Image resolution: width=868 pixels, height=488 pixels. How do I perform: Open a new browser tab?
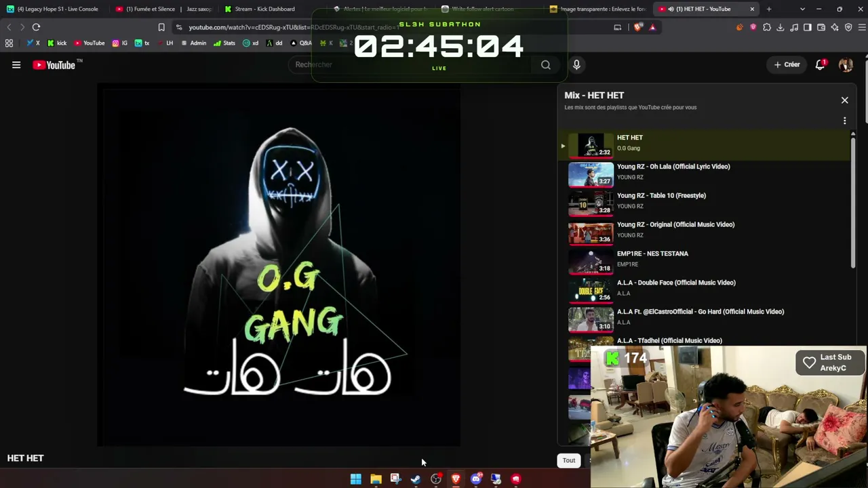click(x=769, y=9)
